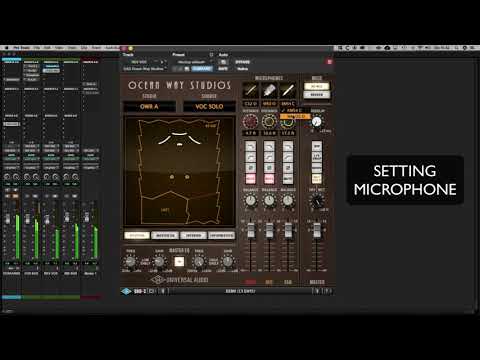Screen dimensions: 480x360
Task: Mute the Mid microphone channel
Action: click(x=269, y=179)
